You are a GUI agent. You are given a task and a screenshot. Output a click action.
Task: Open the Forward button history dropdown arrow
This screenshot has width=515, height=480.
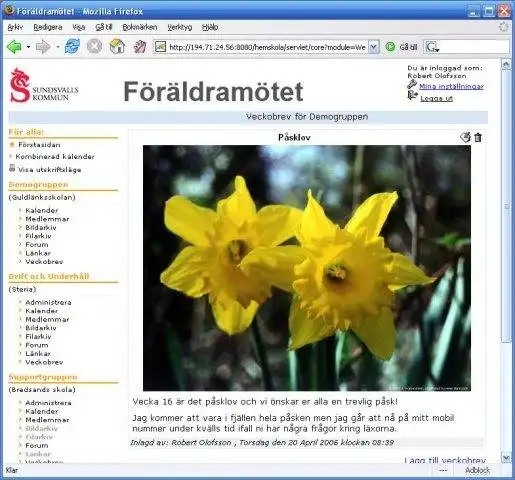tap(58, 47)
